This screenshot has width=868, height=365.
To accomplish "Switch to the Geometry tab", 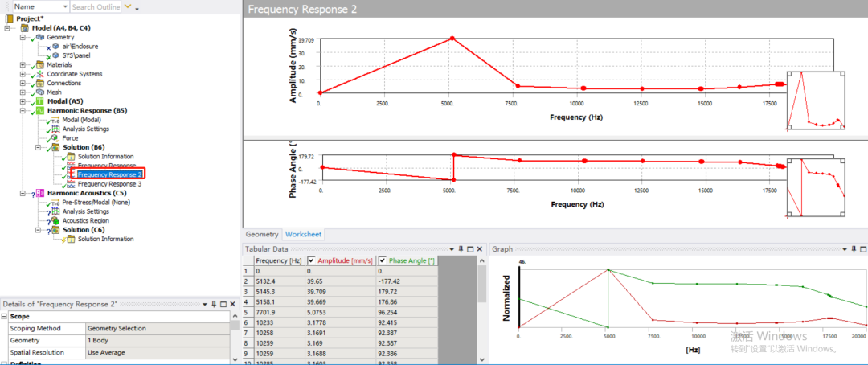I will coord(262,234).
